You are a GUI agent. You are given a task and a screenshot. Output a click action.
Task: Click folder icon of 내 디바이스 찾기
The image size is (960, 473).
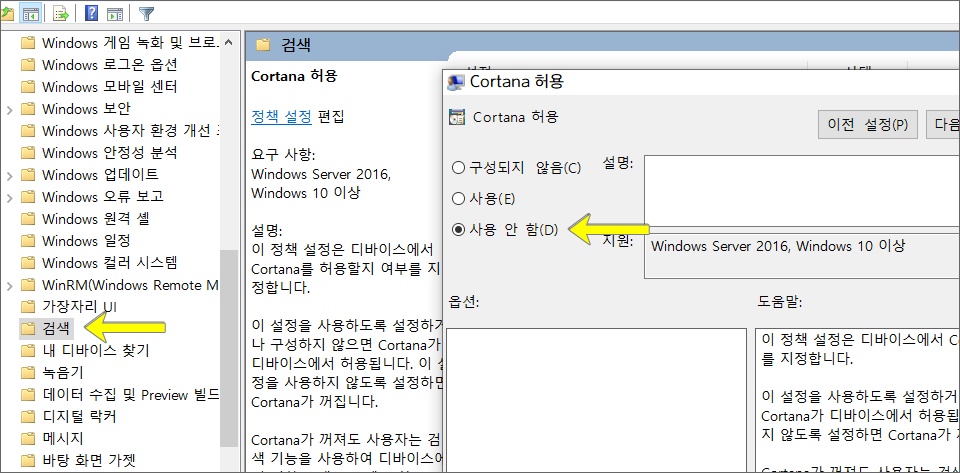point(28,351)
